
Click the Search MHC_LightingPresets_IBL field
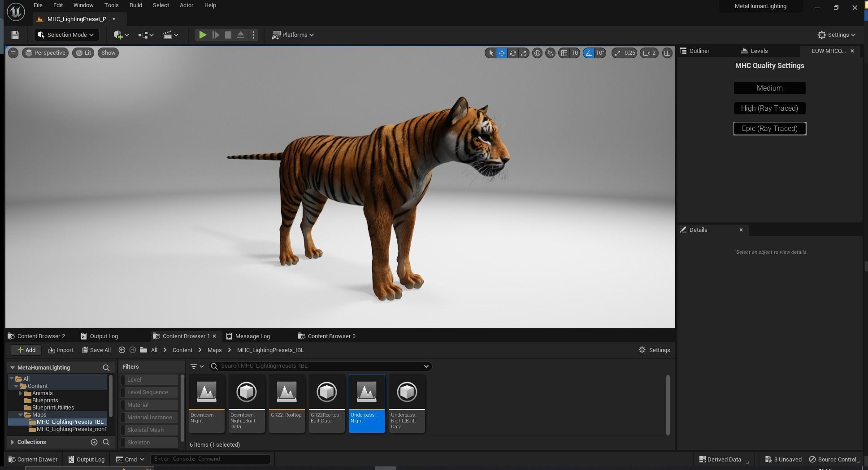click(x=320, y=366)
